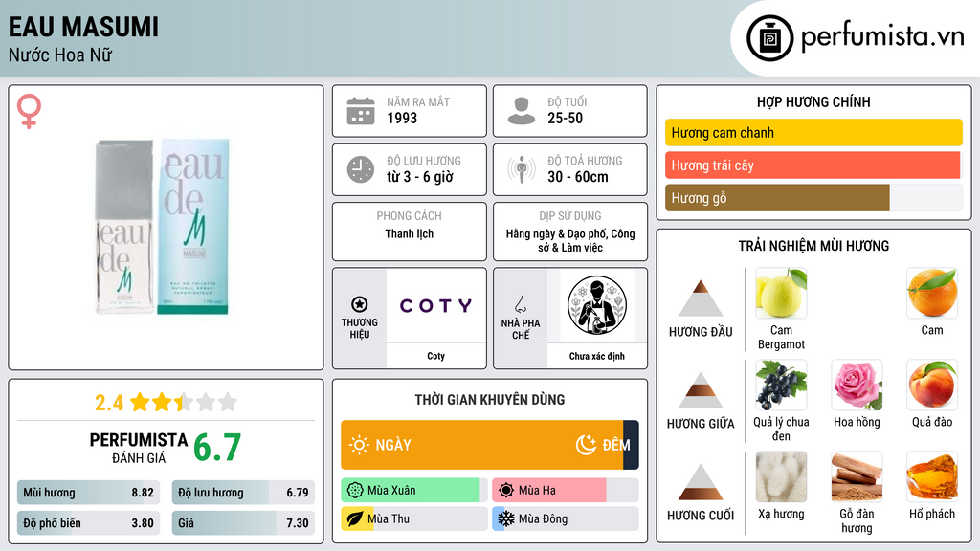The height and width of the screenshot is (551, 980).
Task: Click the Mùa Hạ pink season bar
Action: [549, 491]
